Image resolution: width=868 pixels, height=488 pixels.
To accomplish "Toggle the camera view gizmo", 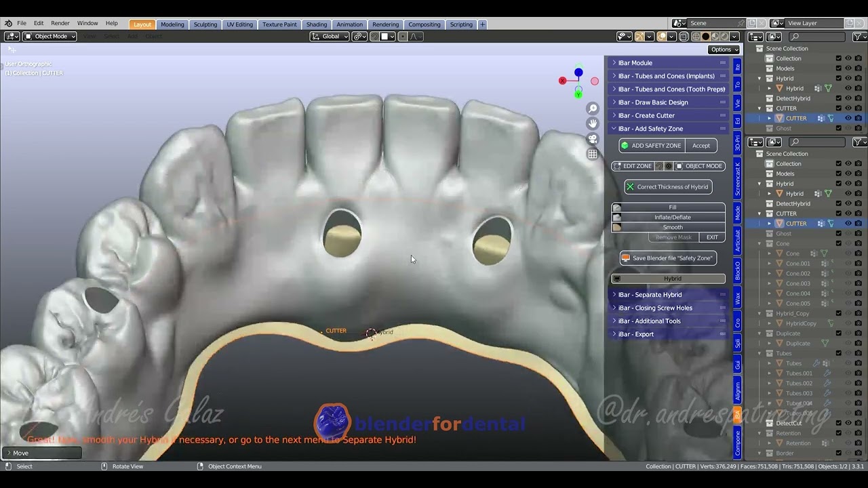I will coord(593,139).
